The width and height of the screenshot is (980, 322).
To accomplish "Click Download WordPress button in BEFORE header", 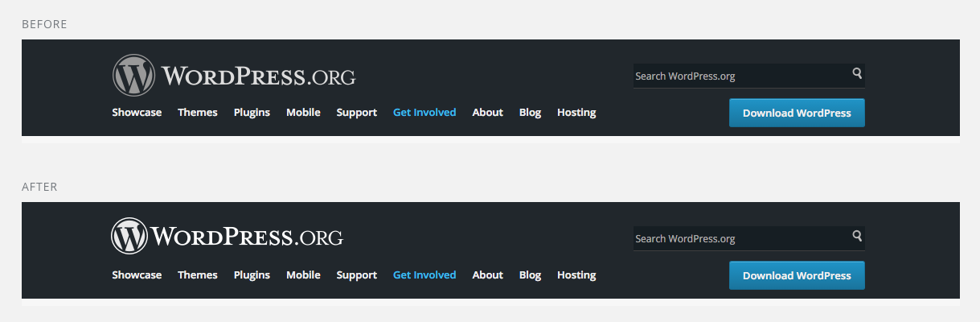I will pos(797,113).
